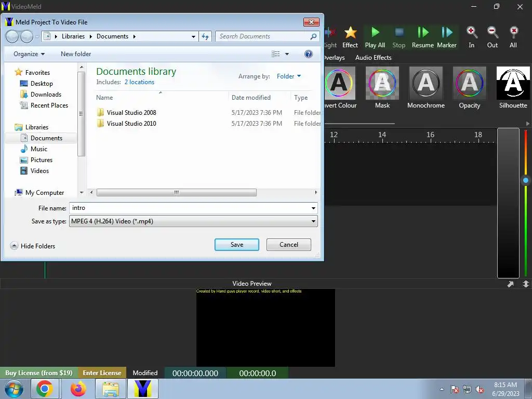This screenshot has width=532, height=399.
Task: Click the horizontal scrollbar in file list
Action: pos(177,192)
